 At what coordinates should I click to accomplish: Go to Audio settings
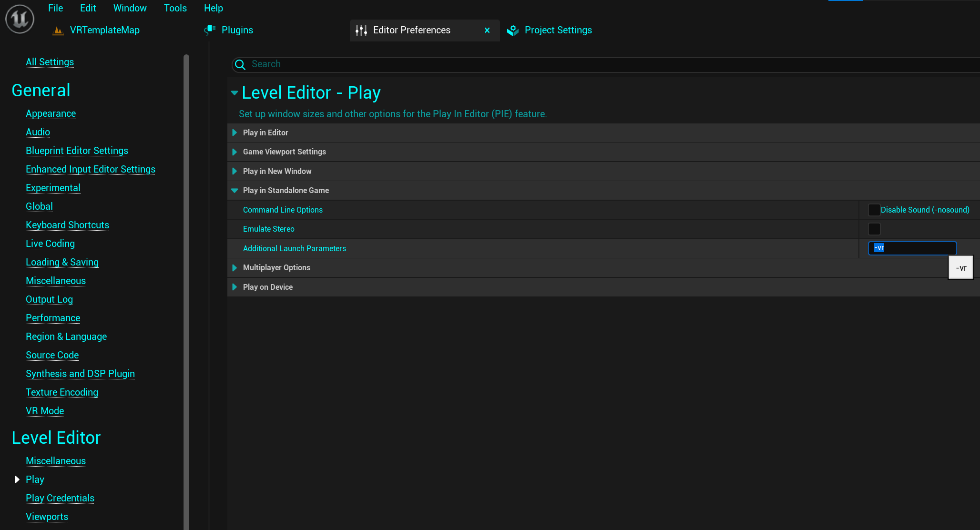click(38, 132)
